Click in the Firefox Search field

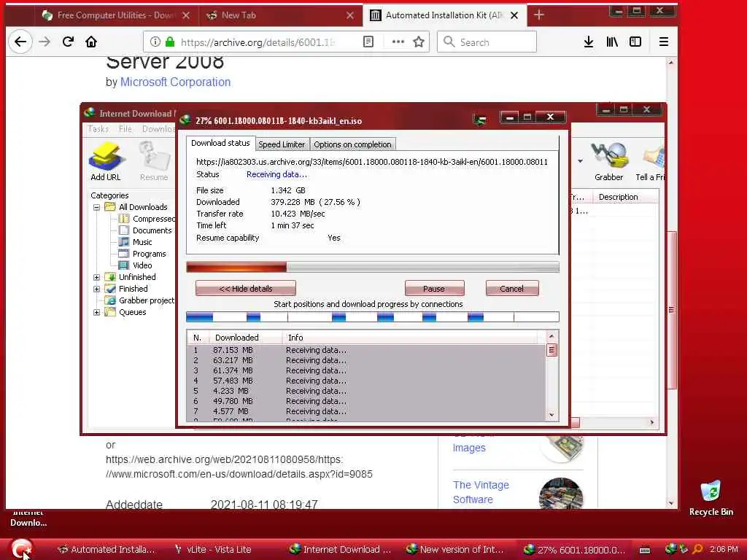tap(487, 42)
